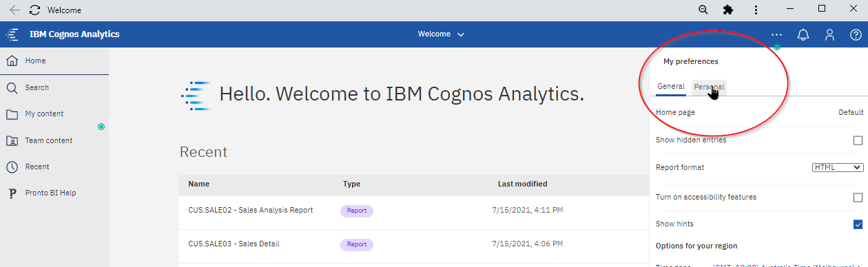
Task: Click the 7/15/2021, 4:11 PM timestamp
Action: point(528,210)
